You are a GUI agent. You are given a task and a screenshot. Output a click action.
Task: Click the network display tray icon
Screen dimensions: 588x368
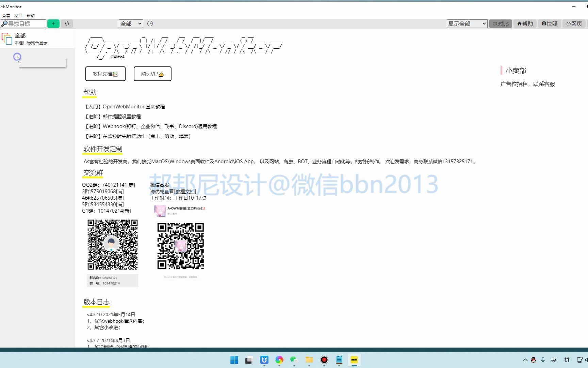(x=579, y=360)
